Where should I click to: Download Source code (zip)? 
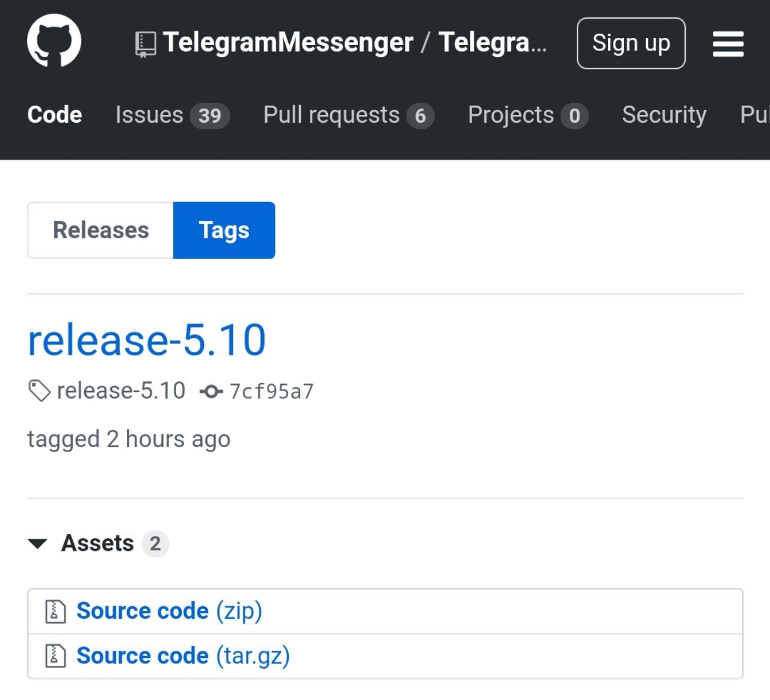click(169, 612)
